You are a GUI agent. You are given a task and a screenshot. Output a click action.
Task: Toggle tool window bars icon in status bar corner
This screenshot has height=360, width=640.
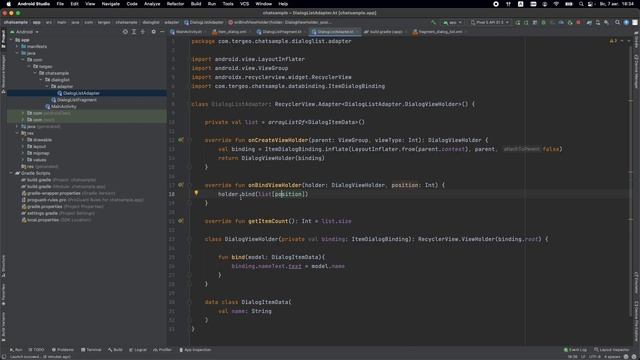3,356
